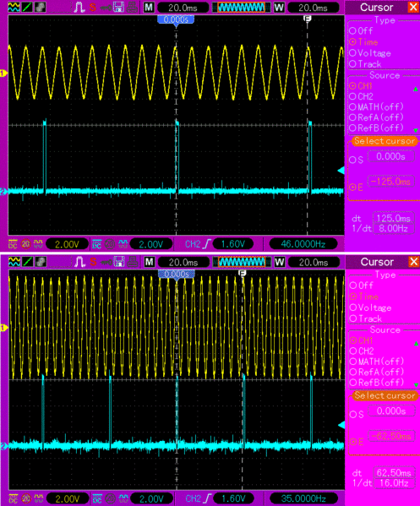
Task: Choose MATH(off) source in the dt 125.0ms panel
Action: pos(376,106)
